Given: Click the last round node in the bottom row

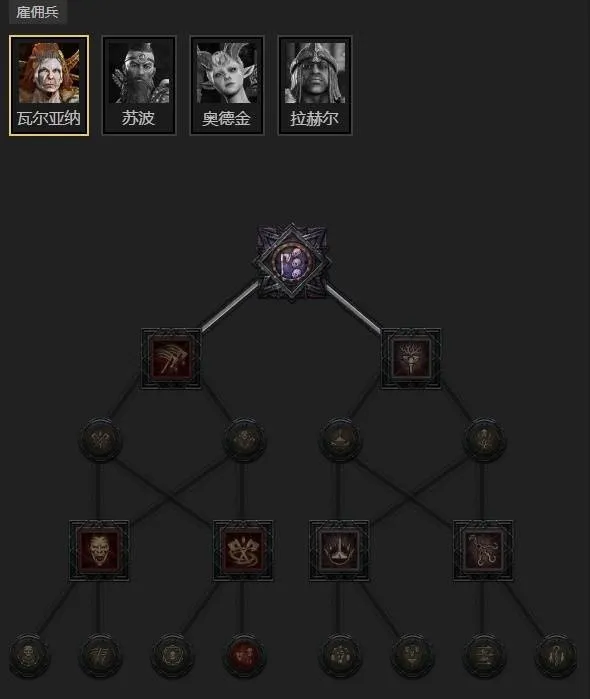Looking at the screenshot, I should [556, 656].
